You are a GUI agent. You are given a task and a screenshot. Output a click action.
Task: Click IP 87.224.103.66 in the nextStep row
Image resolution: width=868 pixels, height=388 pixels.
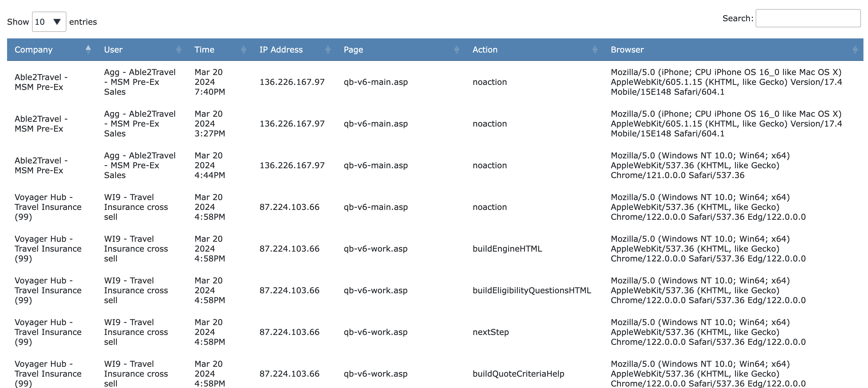[289, 332]
